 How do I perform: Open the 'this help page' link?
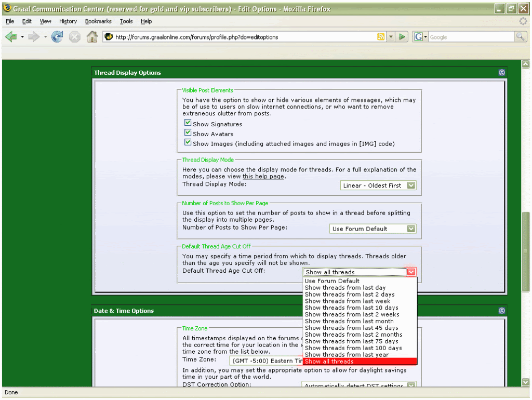tap(263, 177)
